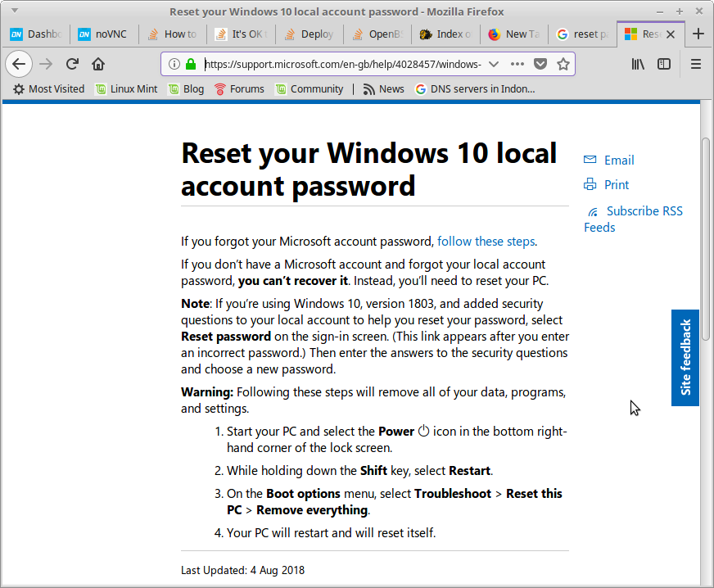Close the active Reset tab
This screenshot has width=714, height=588.
pos(671,34)
